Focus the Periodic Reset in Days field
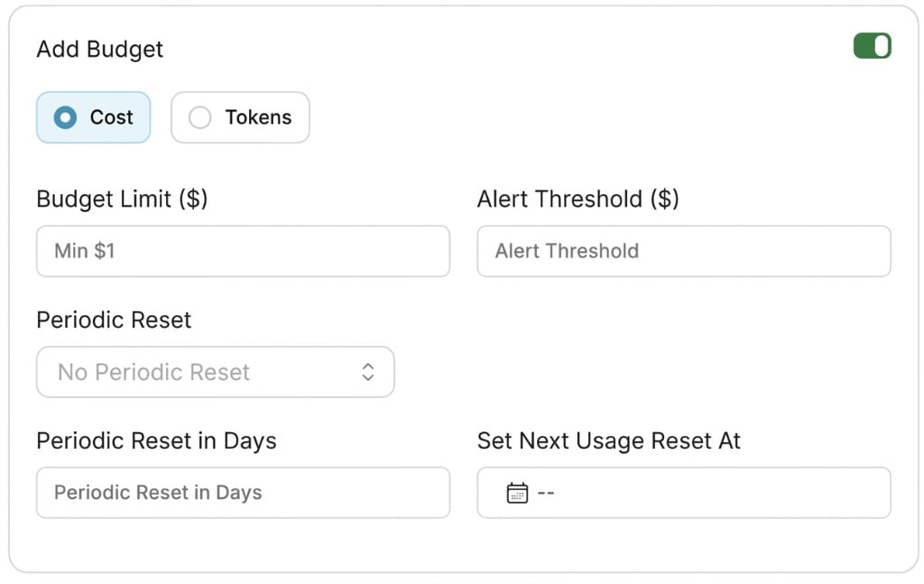Screen dimensions: 924x584 (x=244, y=493)
